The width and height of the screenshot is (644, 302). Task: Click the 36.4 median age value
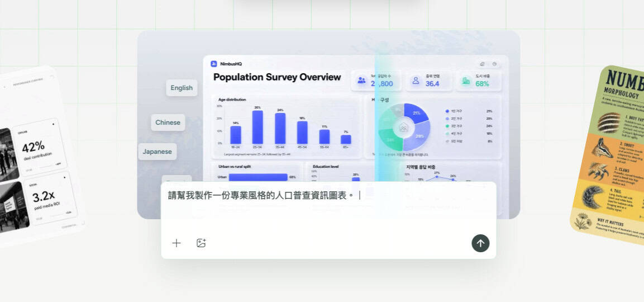pos(432,83)
